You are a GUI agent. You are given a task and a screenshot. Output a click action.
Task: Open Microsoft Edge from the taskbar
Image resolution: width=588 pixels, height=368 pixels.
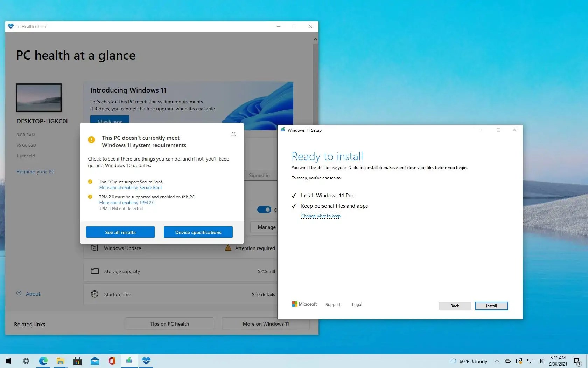tap(43, 361)
